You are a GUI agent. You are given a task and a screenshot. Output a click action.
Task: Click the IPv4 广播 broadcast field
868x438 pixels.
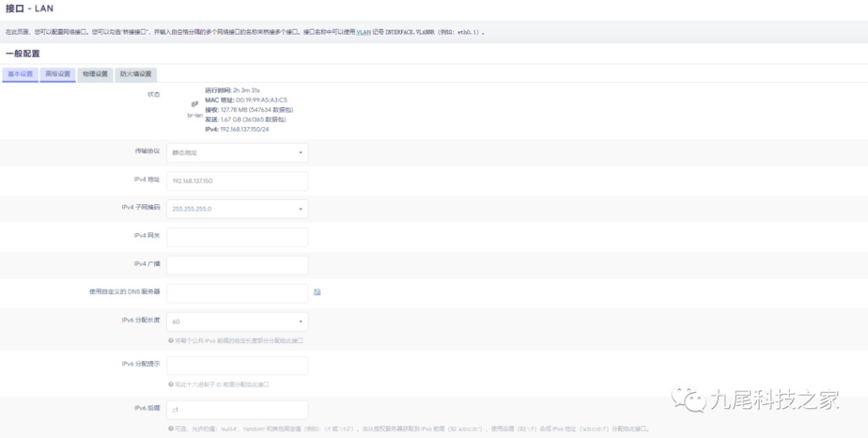[236, 264]
